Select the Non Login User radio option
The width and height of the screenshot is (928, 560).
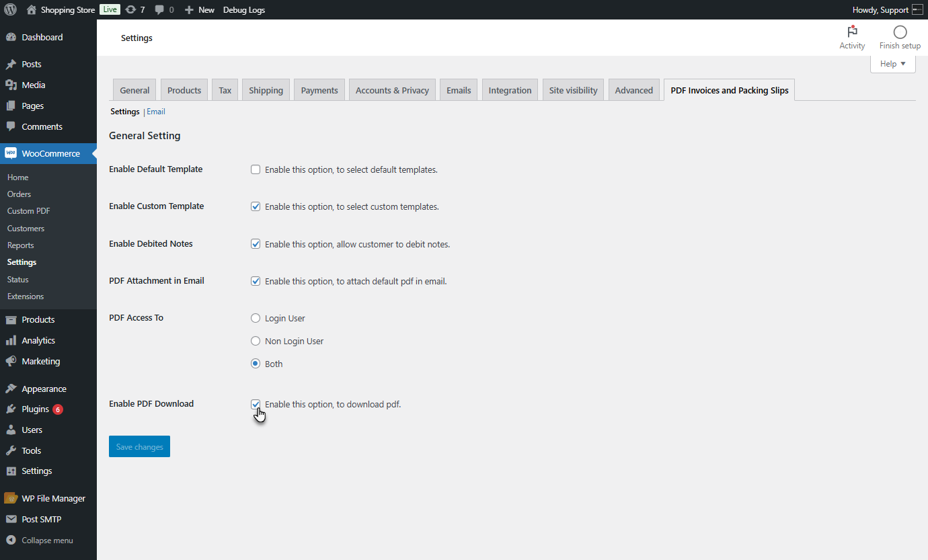point(256,341)
